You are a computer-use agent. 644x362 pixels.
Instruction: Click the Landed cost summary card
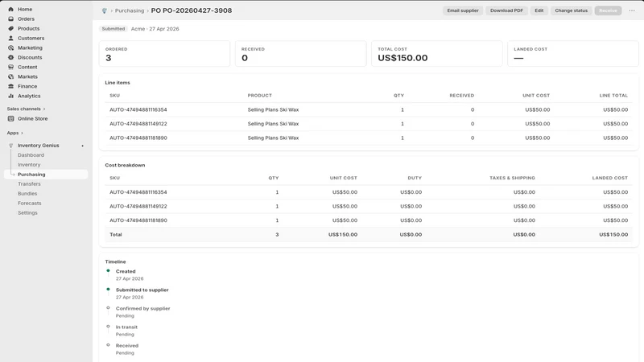[x=573, y=53]
